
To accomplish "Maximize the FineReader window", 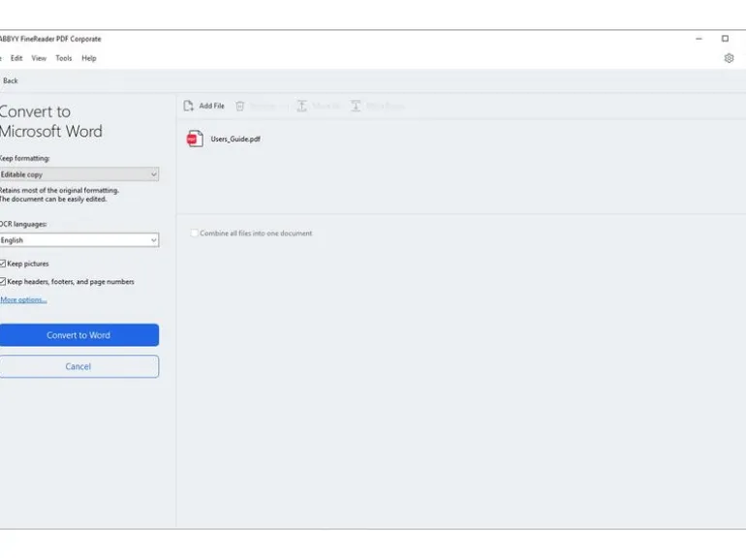I will tap(725, 39).
